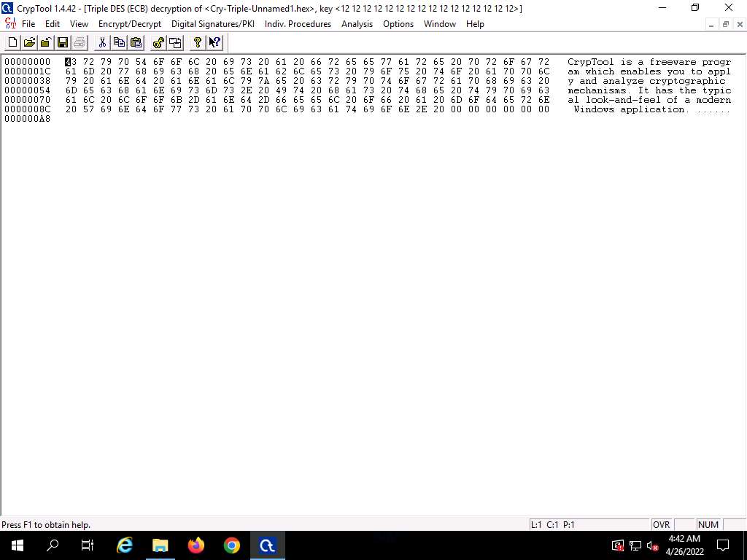Click the context help arrow icon
Image resolution: width=747 pixels, height=560 pixels.
coord(214,43)
